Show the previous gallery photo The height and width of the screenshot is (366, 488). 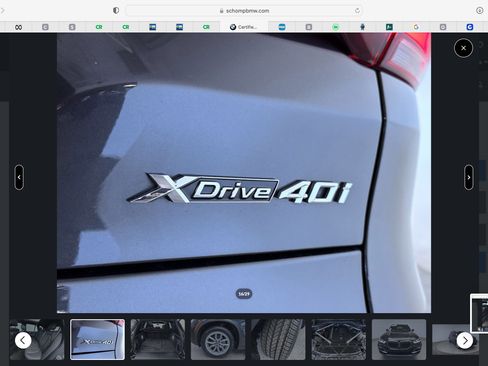[x=19, y=177]
